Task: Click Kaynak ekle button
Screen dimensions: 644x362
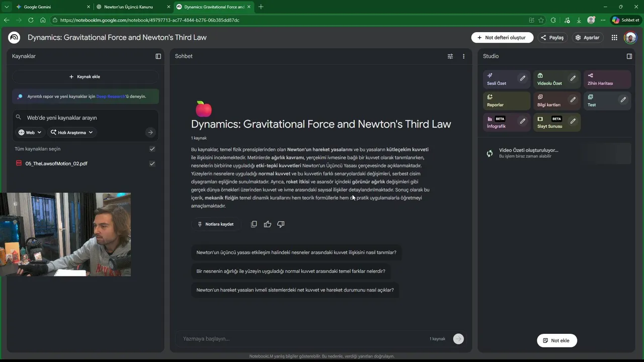Action: tap(85, 77)
